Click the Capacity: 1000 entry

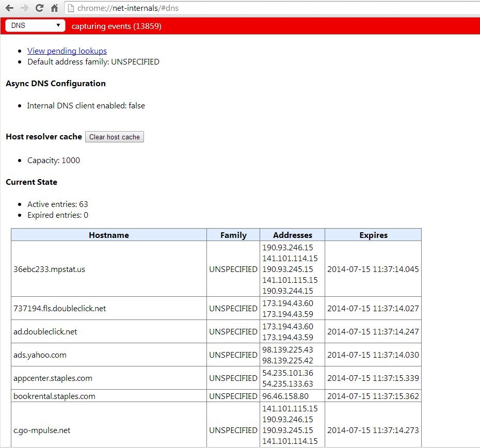[x=54, y=161]
